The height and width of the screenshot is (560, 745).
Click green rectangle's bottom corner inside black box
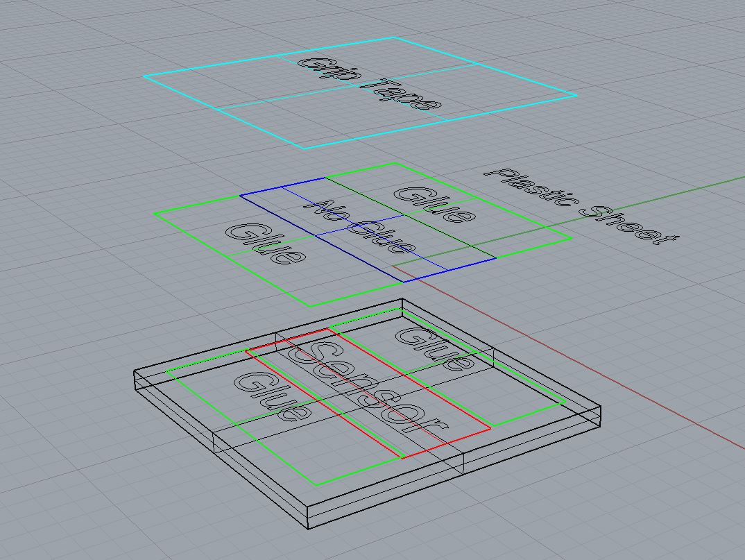click(314, 484)
